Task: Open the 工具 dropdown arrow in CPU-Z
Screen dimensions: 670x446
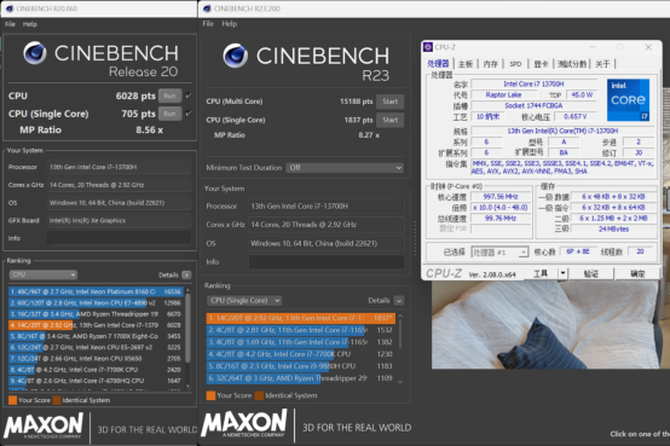Action: [563, 273]
